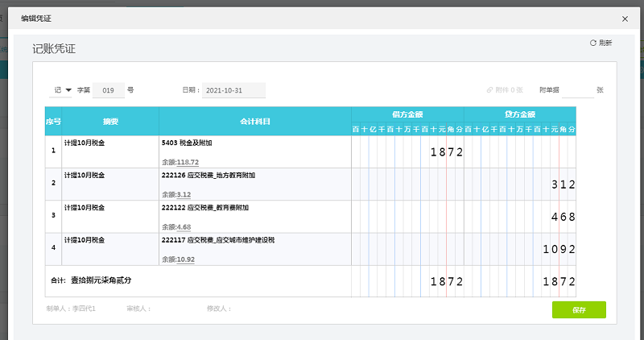644x340 pixels.
Task: Click row 1 summary 计提10月税金
Action: pos(85,143)
